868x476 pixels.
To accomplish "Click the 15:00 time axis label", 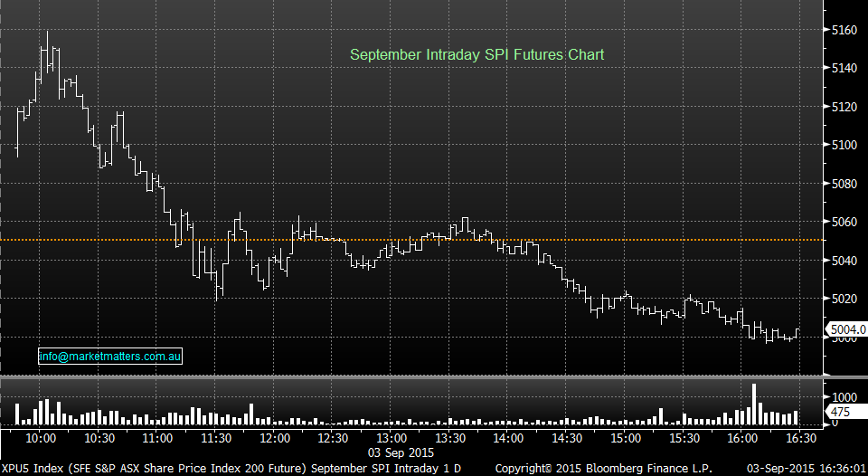I will click(x=626, y=438).
